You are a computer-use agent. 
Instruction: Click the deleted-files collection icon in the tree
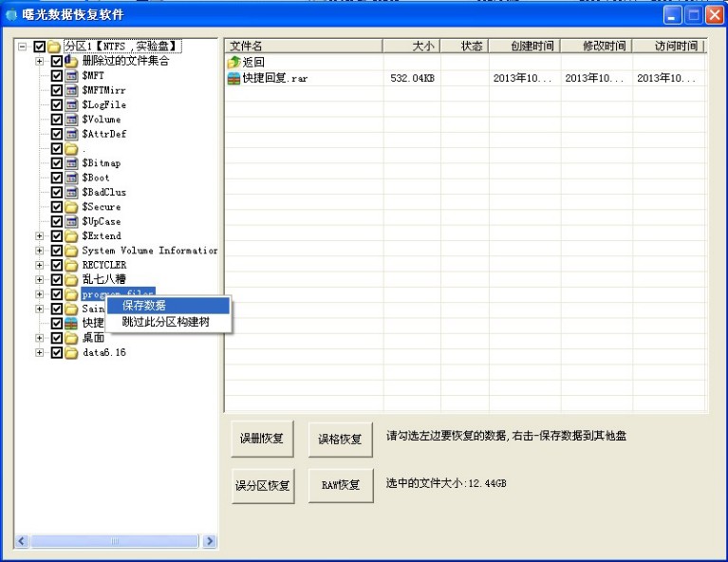click(x=71, y=61)
